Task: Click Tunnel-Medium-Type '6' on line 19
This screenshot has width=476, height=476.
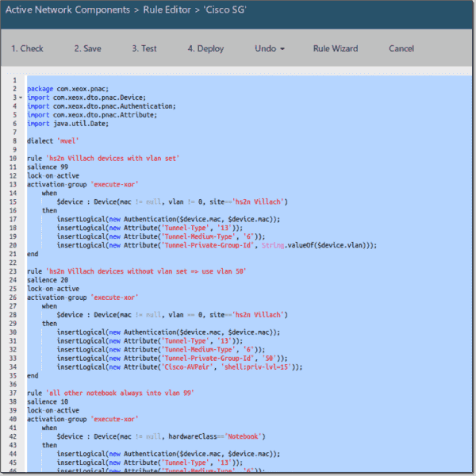Action: click(161, 236)
